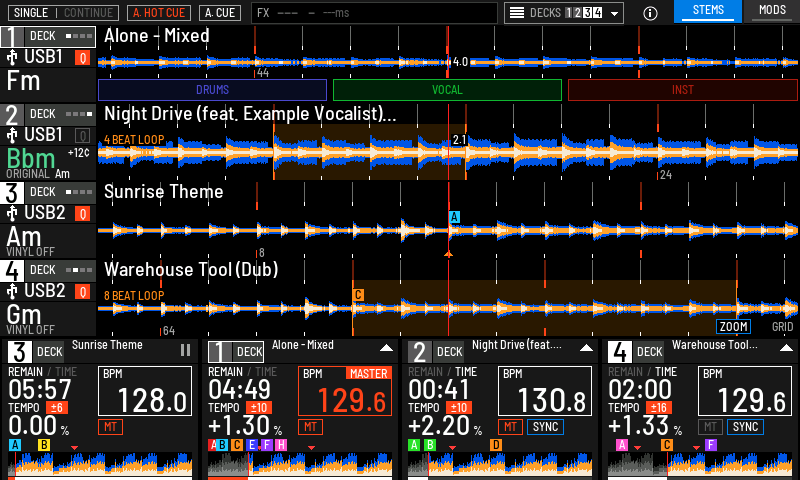Image resolution: width=800 pixels, height=480 pixels.
Task: Toggle MT master tempo on Night Drive deck
Action: (x=510, y=427)
